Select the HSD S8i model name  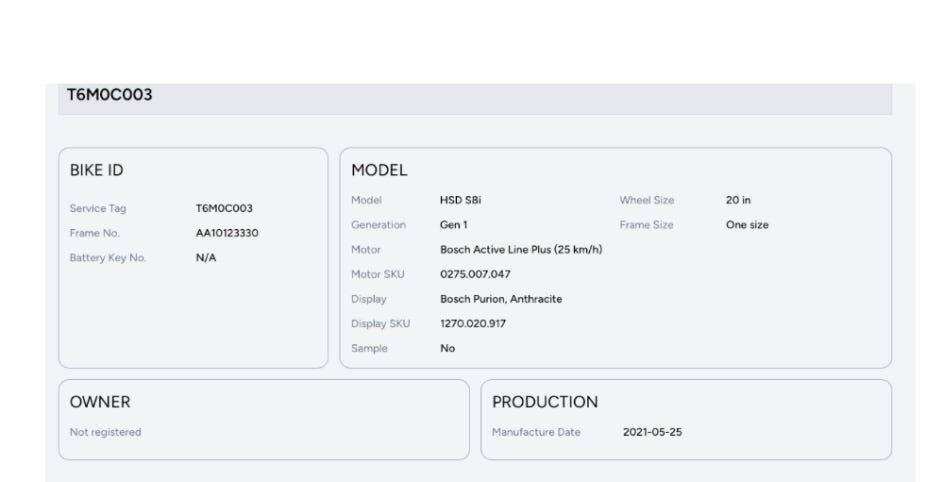(x=462, y=200)
